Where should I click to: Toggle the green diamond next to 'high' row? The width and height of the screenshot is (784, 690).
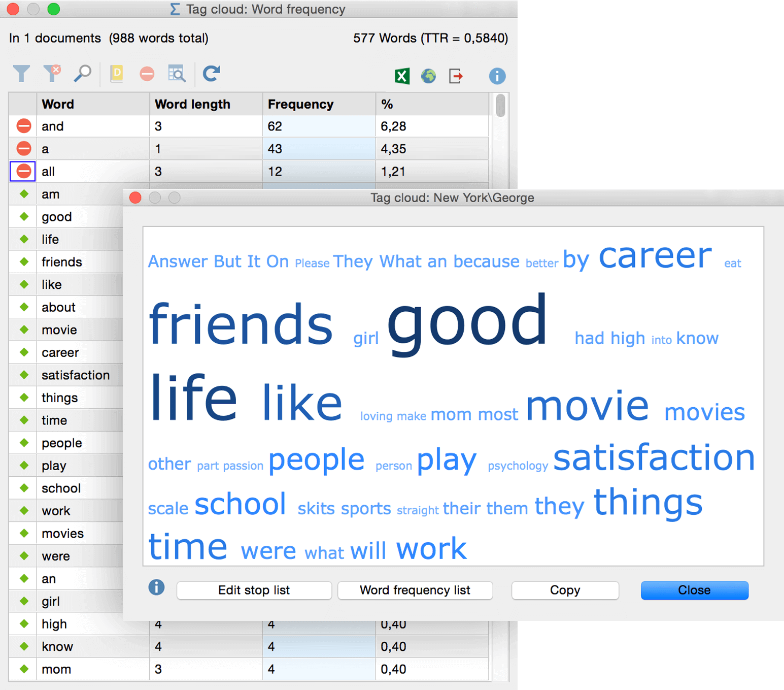coord(24,623)
